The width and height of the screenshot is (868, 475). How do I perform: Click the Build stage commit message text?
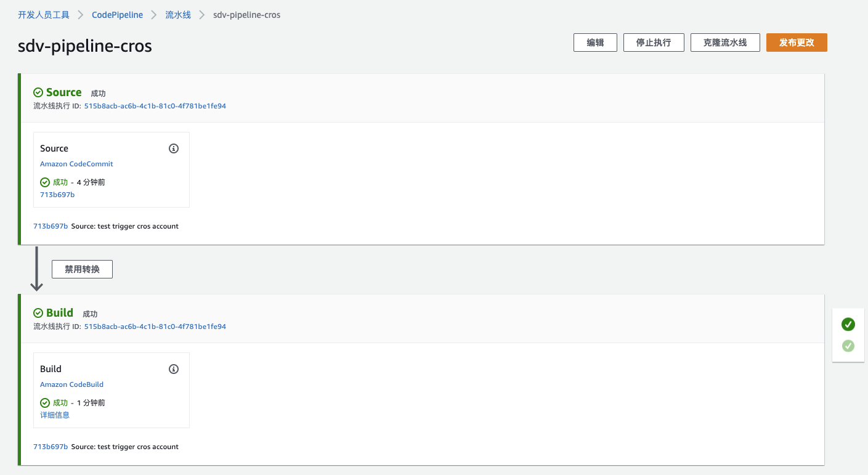(125, 447)
